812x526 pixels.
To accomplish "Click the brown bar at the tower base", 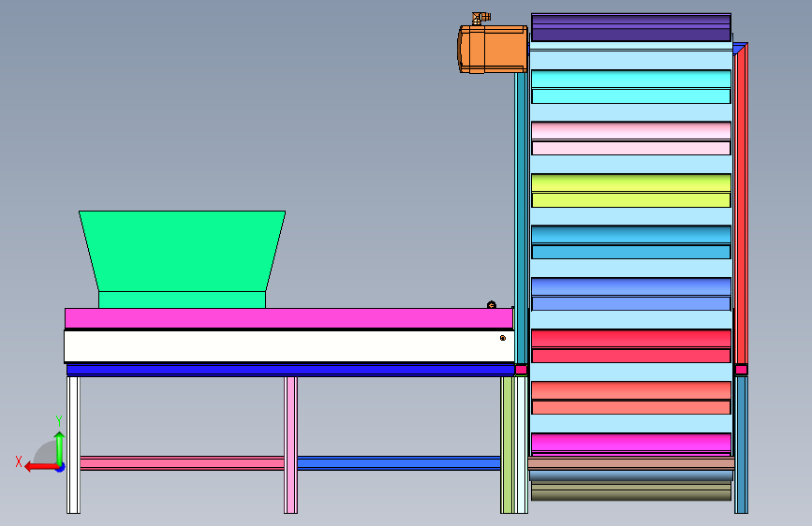I will click(630, 463).
